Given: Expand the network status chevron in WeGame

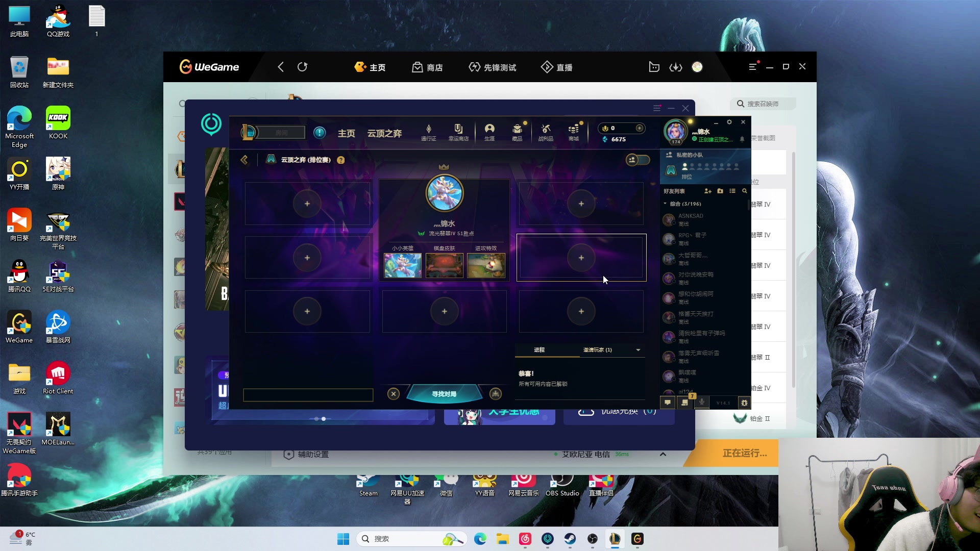Looking at the screenshot, I should point(663,454).
